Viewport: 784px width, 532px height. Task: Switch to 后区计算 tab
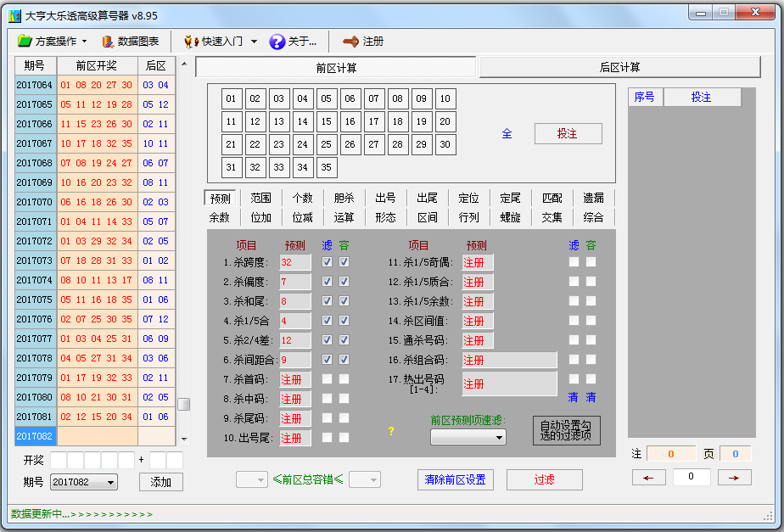click(x=619, y=67)
